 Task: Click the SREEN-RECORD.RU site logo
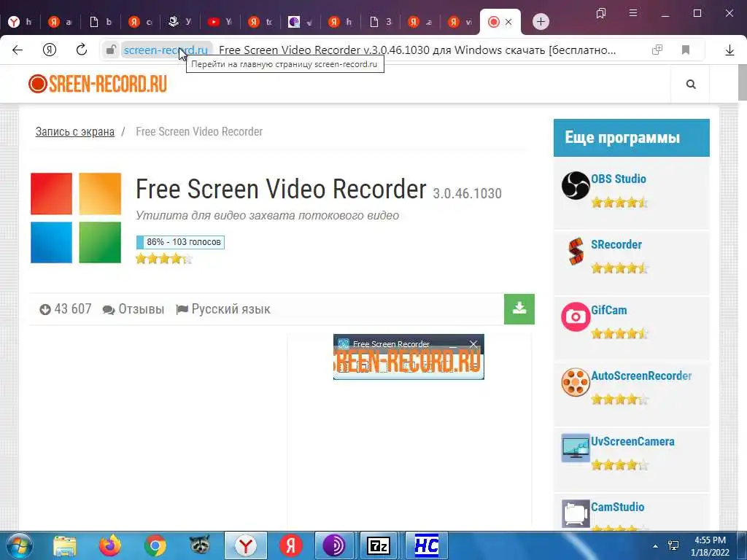point(98,84)
